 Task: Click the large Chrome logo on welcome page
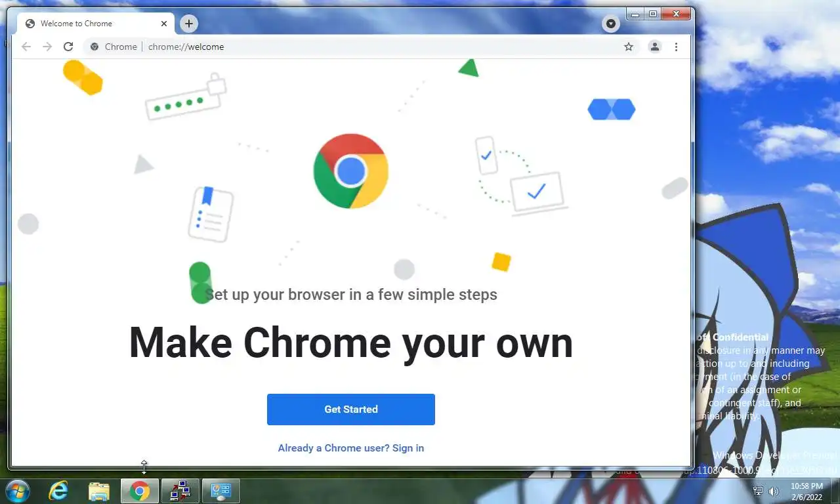pos(351,171)
